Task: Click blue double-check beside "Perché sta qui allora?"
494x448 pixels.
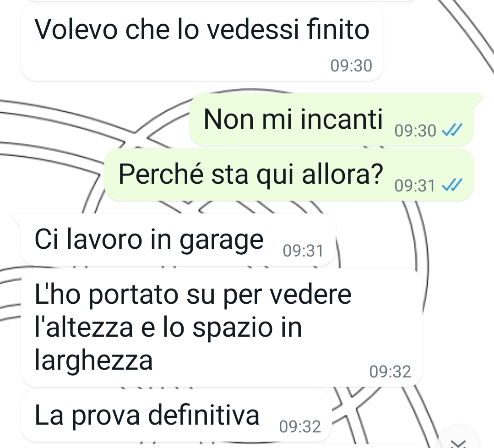Action: 452,185
